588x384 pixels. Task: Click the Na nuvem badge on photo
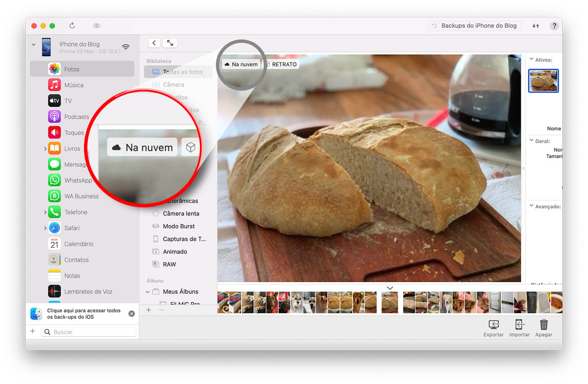pos(241,64)
